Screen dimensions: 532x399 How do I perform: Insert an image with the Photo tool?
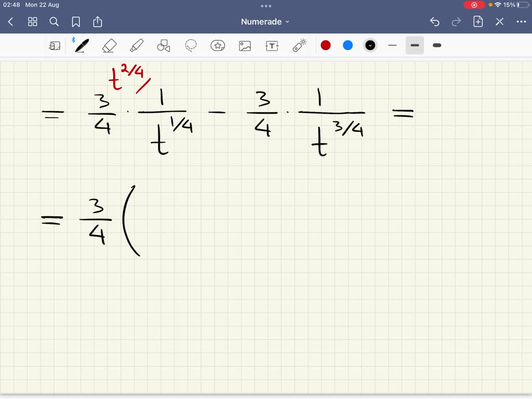pos(245,45)
